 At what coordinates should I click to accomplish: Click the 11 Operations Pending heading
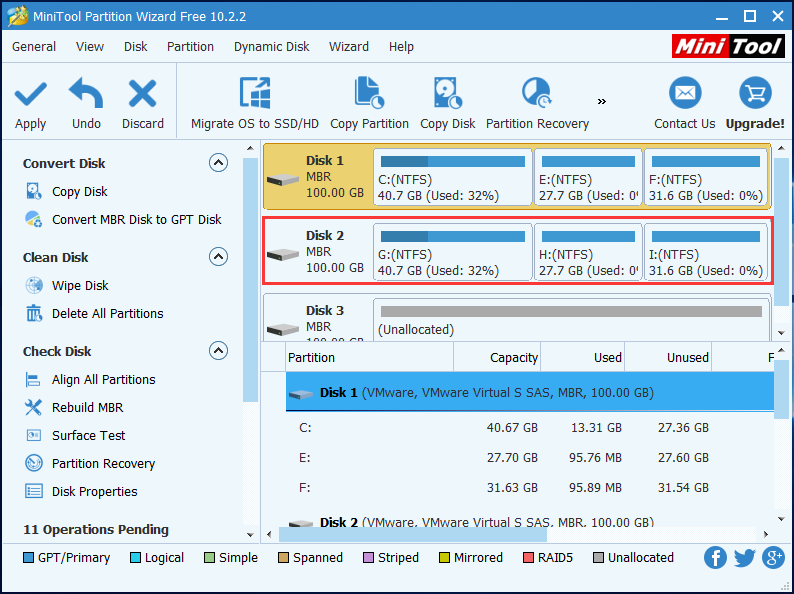(x=96, y=530)
